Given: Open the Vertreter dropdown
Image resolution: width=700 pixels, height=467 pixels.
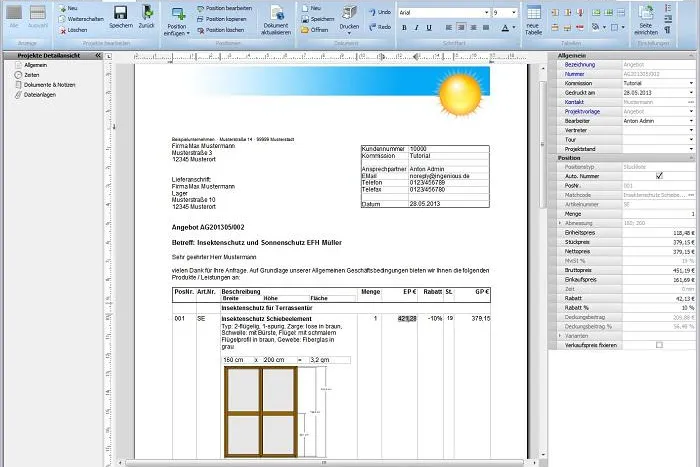Looking at the screenshot, I should tap(691, 130).
